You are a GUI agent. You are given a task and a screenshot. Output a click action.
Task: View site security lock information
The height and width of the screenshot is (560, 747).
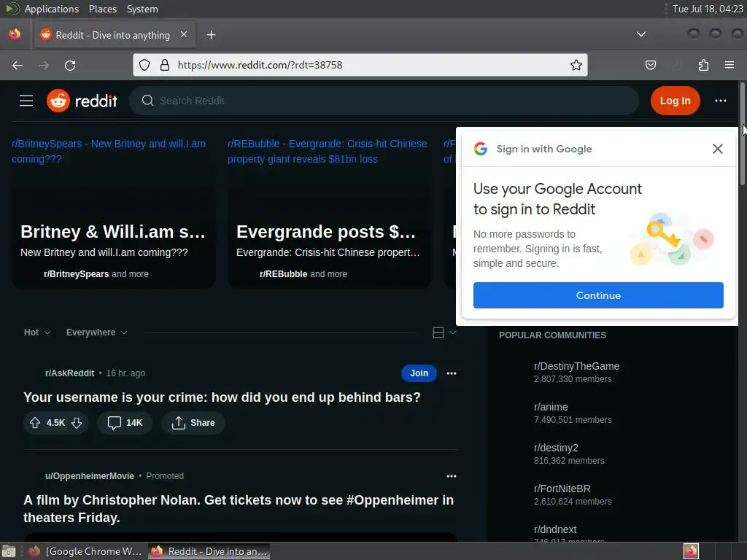coord(165,65)
